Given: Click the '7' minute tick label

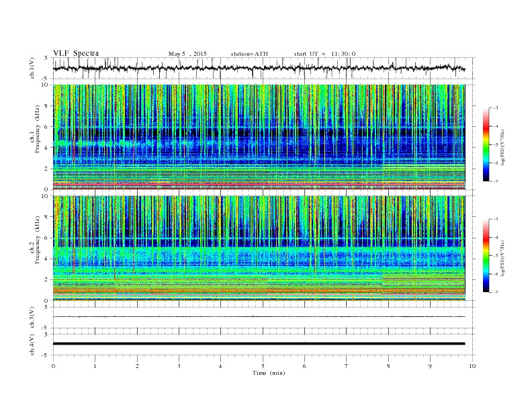Looking at the screenshot, I should pos(347,366).
